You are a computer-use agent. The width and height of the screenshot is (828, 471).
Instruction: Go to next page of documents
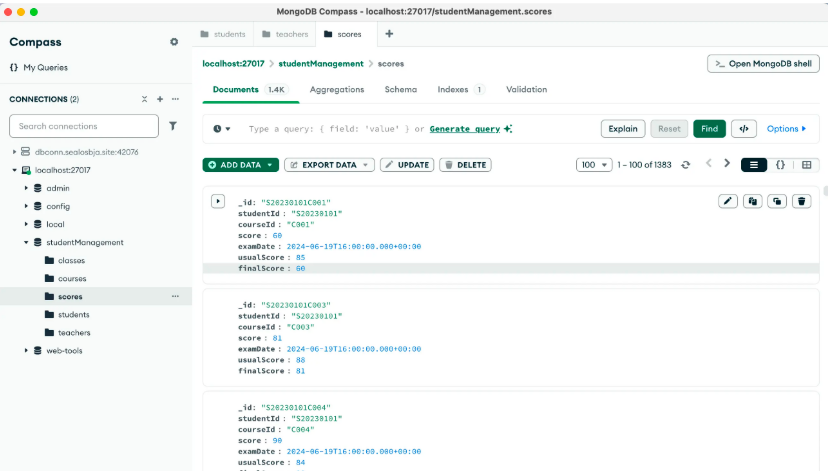727,164
